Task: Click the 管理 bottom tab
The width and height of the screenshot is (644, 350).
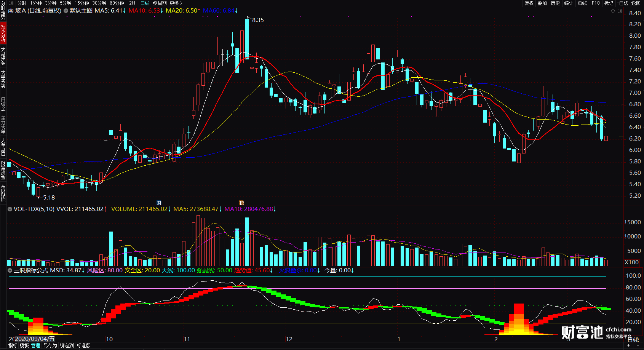Action: click(x=36, y=346)
